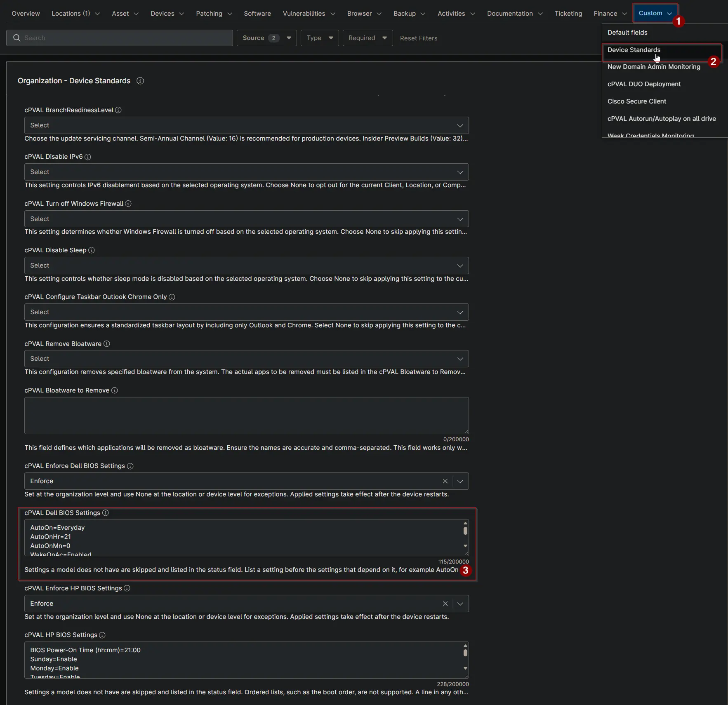Screen dimensions: 728x705
Task: Open the Ticketing tab
Action: (x=568, y=14)
